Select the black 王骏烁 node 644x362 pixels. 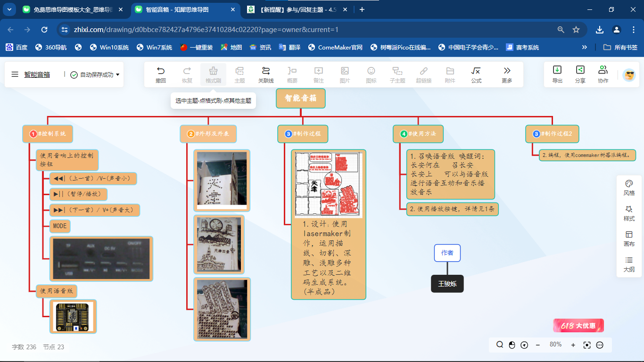[x=447, y=284]
